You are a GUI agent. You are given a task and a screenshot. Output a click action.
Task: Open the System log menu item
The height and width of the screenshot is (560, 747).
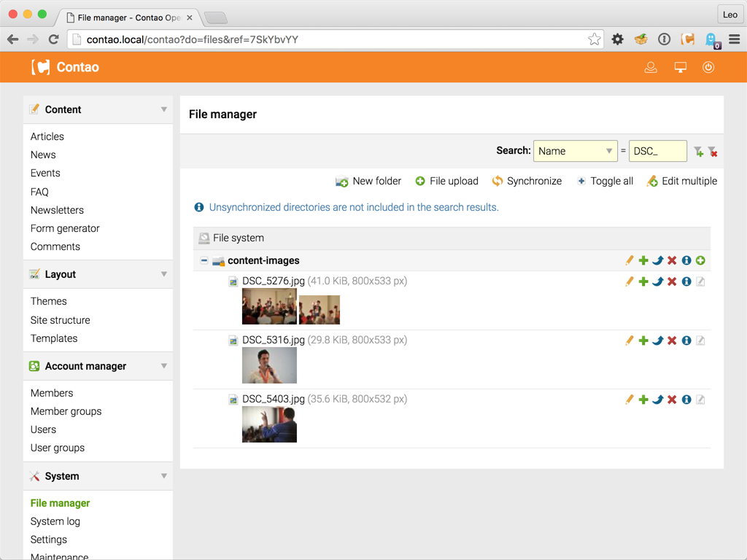[55, 521]
